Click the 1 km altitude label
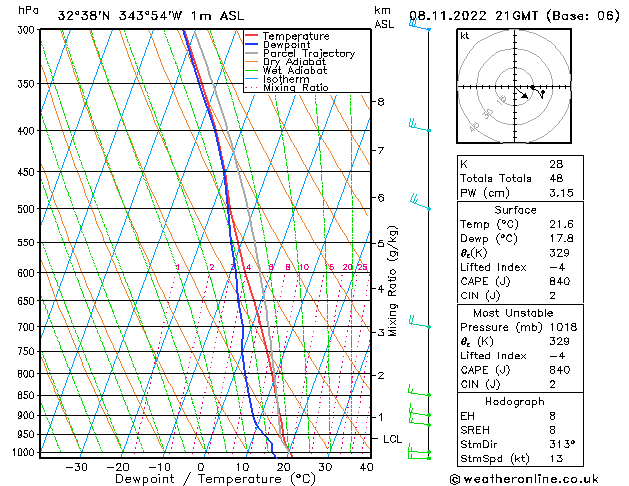This screenshot has height=486, width=629. (x=381, y=417)
